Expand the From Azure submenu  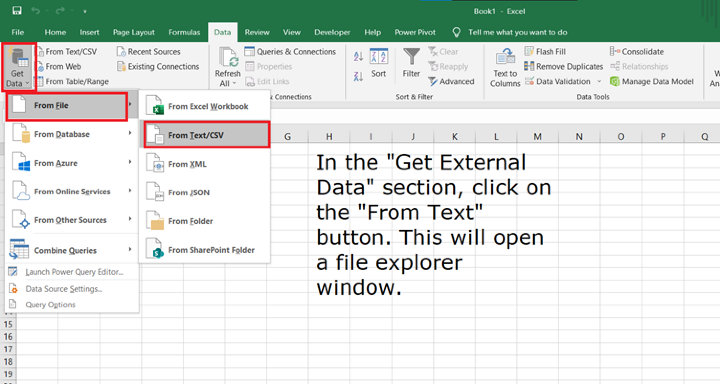click(x=72, y=163)
